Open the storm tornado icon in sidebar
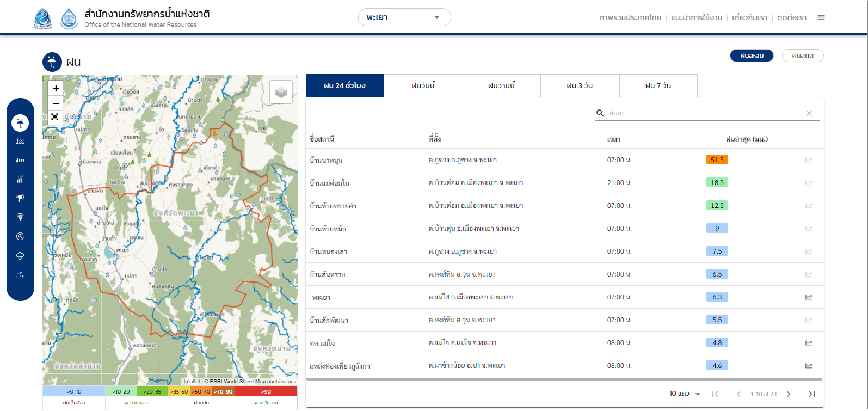The height and width of the screenshot is (411, 868). [x=20, y=217]
